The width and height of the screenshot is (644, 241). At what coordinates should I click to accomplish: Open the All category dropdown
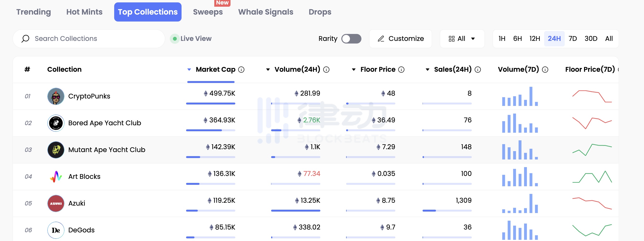(x=462, y=39)
